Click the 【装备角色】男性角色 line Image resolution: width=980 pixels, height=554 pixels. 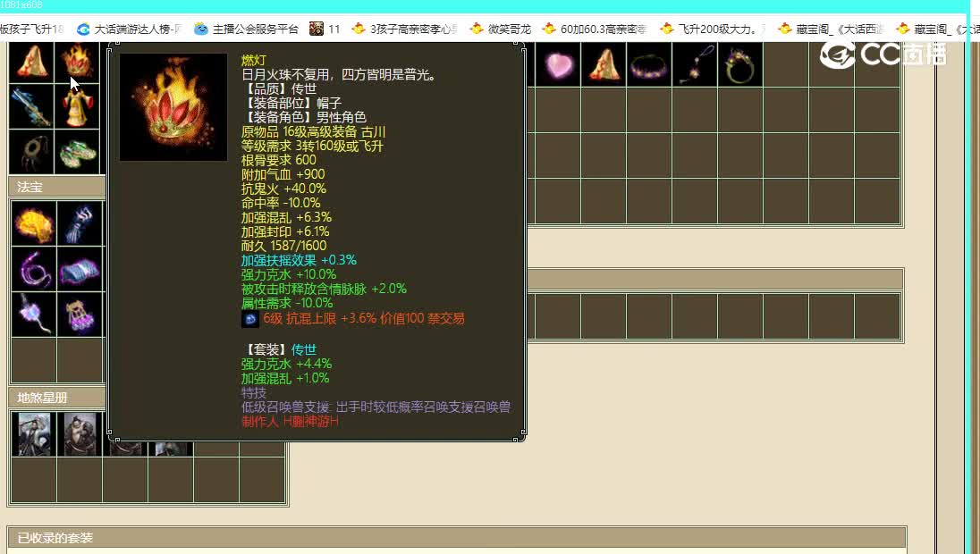click(x=304, y=117)
